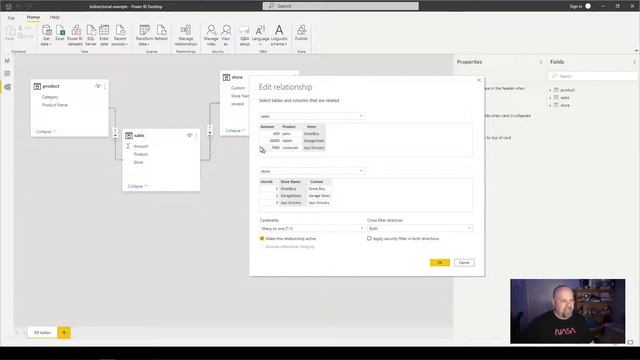640x360 pixels.
Task: Toggle visibility eye on the sales table card
Action: click(x=189, y=135)
